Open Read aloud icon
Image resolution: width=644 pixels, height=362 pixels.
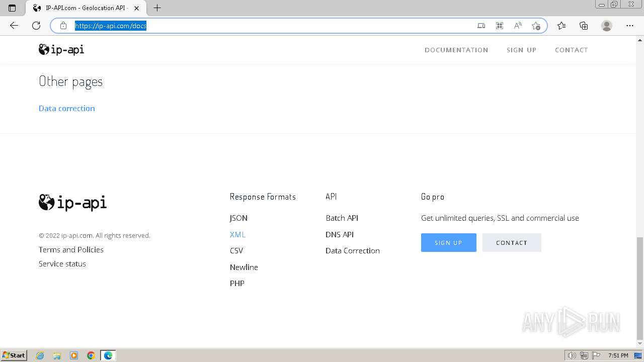[x=518, y=26]
